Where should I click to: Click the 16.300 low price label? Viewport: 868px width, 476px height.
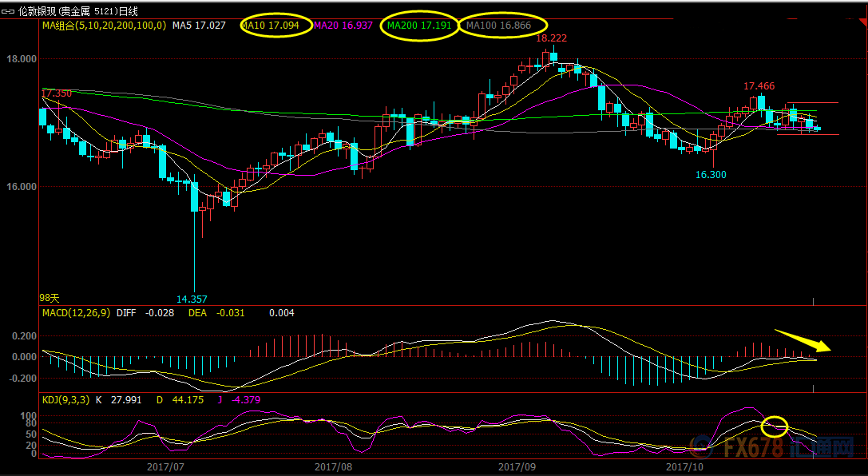[711, 175]
